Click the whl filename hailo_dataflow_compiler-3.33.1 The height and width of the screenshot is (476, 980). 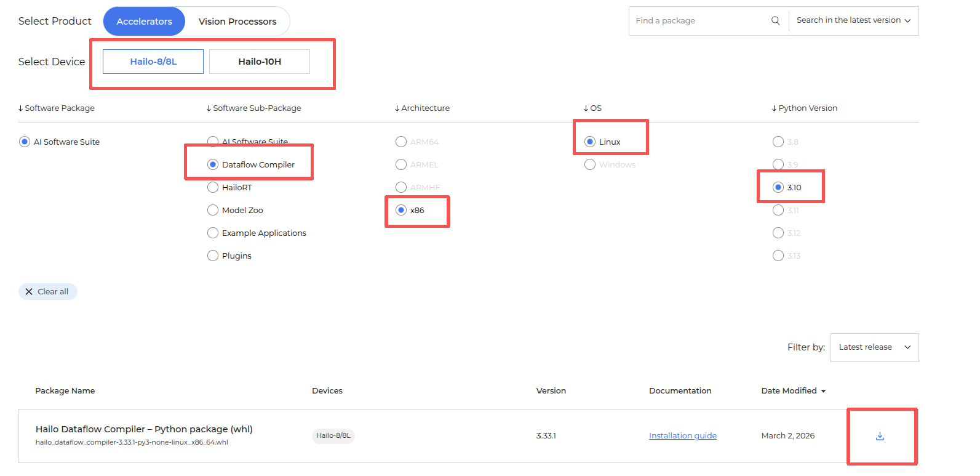(x=132, y=443)
